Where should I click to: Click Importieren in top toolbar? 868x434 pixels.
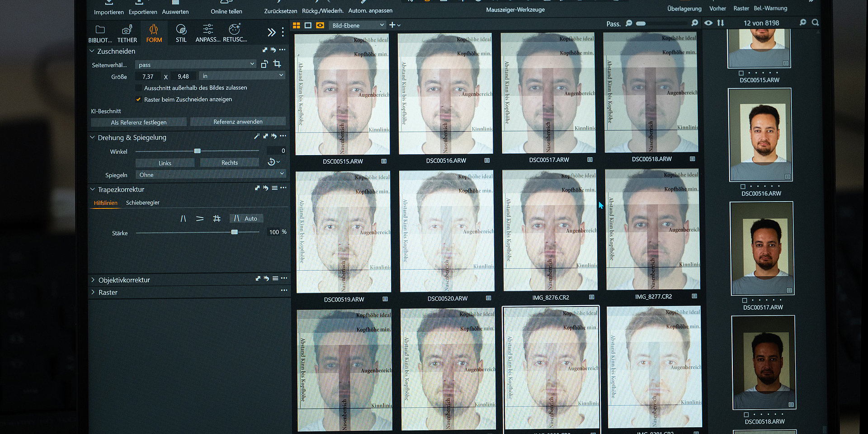(x=108, y=8)
